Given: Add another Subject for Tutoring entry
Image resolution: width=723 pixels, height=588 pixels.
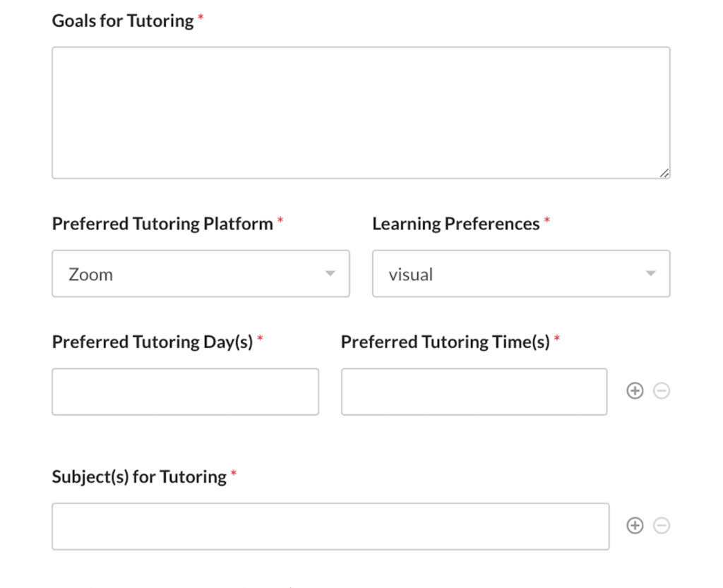Looking at the screenshot, I should [635, 525].
